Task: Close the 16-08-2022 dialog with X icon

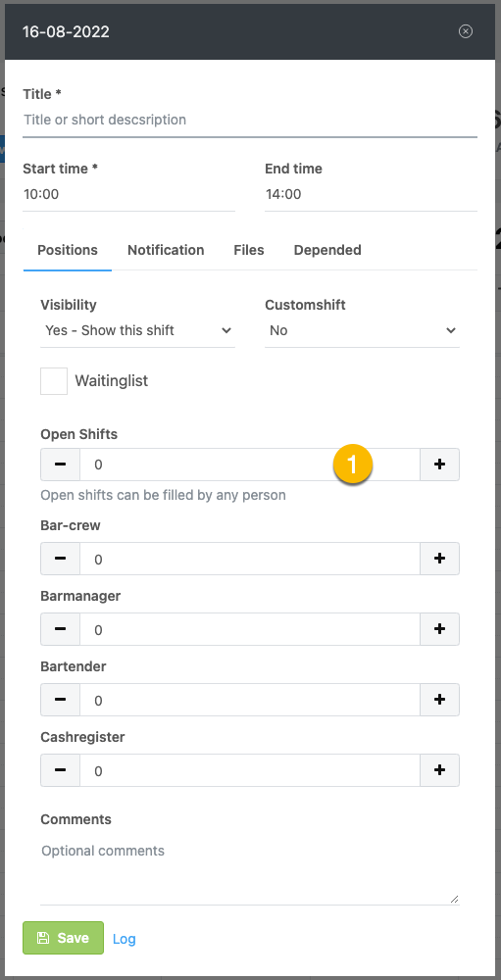Action: pyautogui.click(x=466, y=31)
